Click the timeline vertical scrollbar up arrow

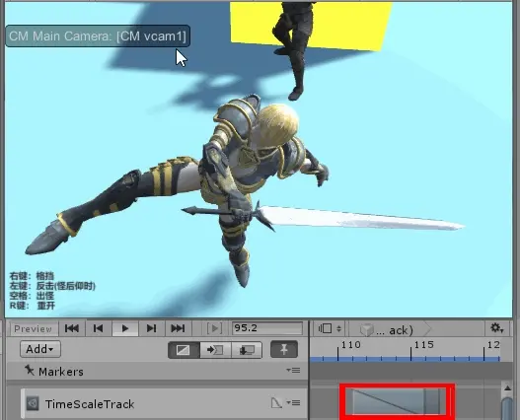[508, 387]
